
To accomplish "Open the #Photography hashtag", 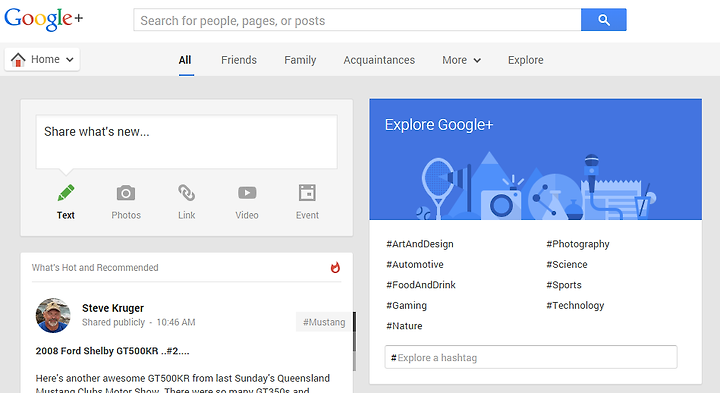I will click(x=578, y=244).
